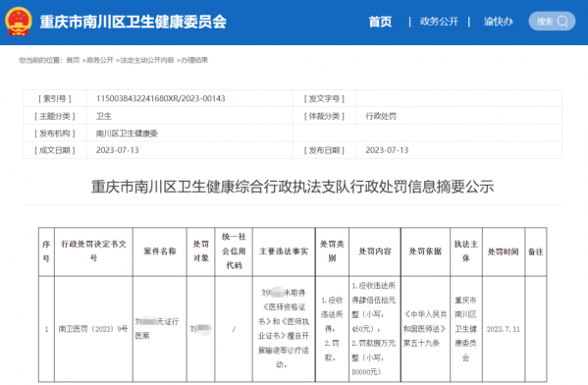
Task: Go to 政务公开 in breadcrumb
Action: 100,60
